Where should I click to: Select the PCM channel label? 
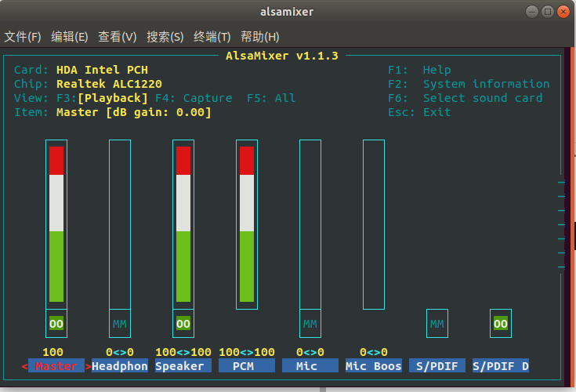[247, 366]
